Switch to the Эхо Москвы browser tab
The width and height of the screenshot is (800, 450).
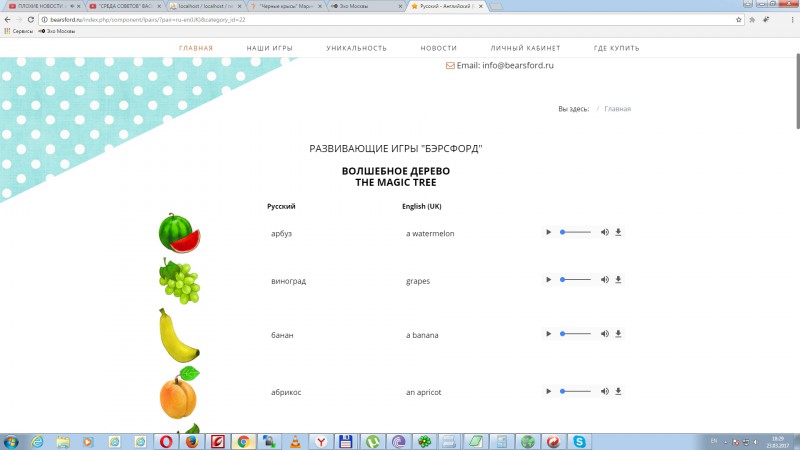click(366, 6)
